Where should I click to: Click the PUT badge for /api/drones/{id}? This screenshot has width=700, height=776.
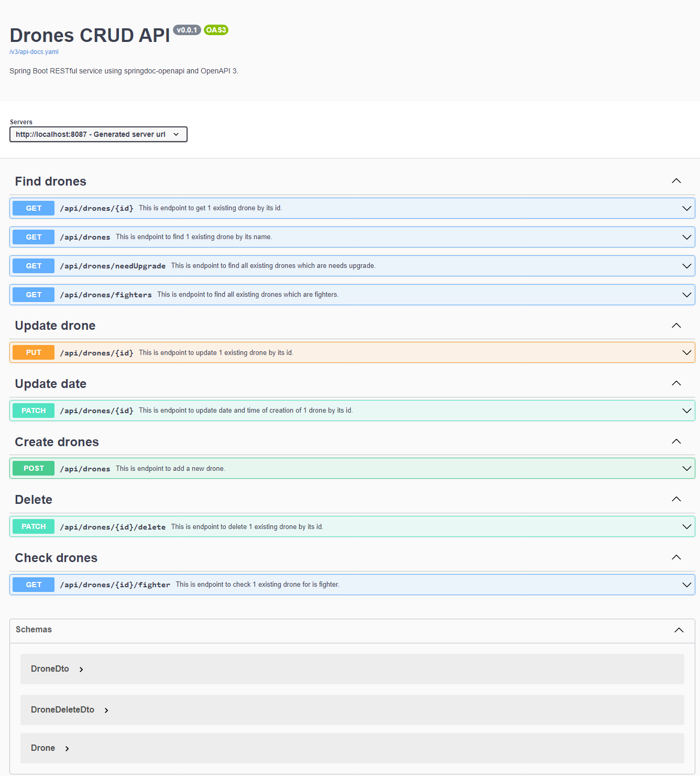[x=34, y=352]
